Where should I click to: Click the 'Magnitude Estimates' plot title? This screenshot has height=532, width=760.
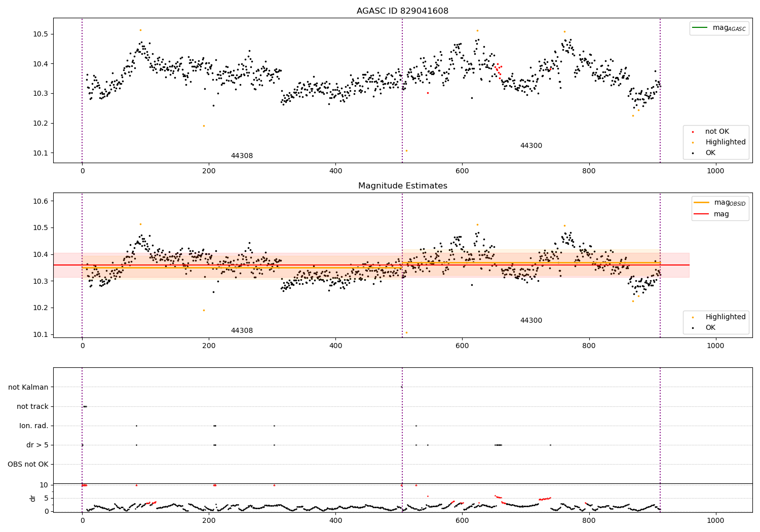pos(402,186)
